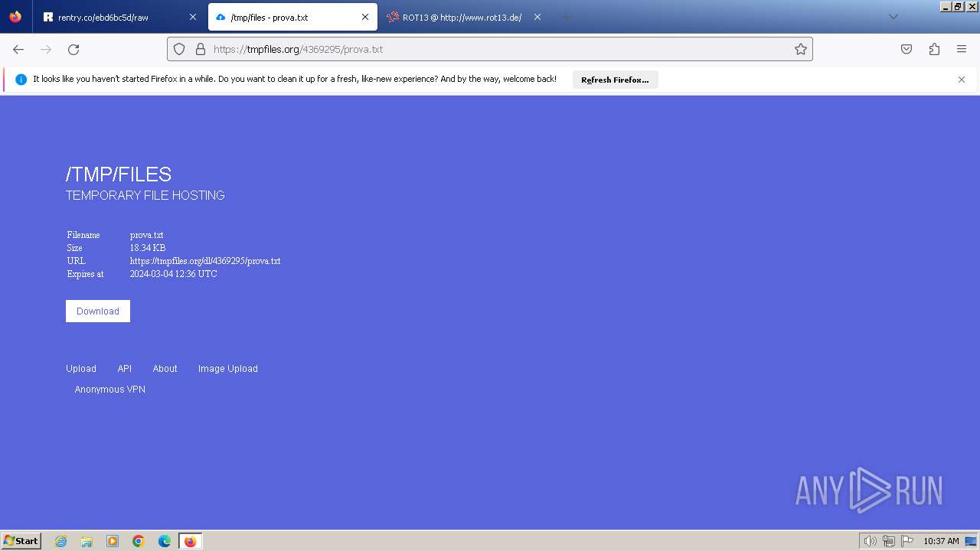Close the /tmp/files prova.txt tab
This screenshot has width=980, height=551.
[365, 17]
